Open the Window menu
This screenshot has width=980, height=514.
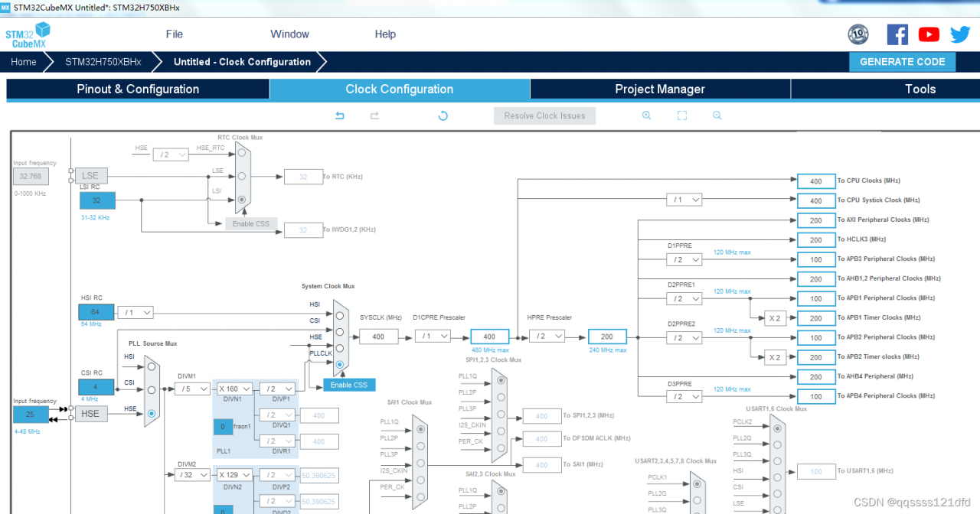(289, 34)
